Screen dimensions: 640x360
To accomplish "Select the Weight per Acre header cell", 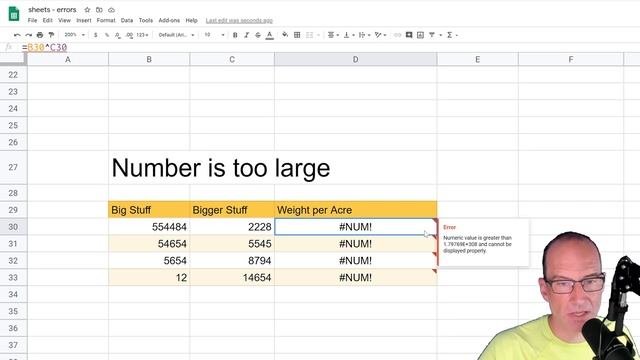I will coord(356,210).
